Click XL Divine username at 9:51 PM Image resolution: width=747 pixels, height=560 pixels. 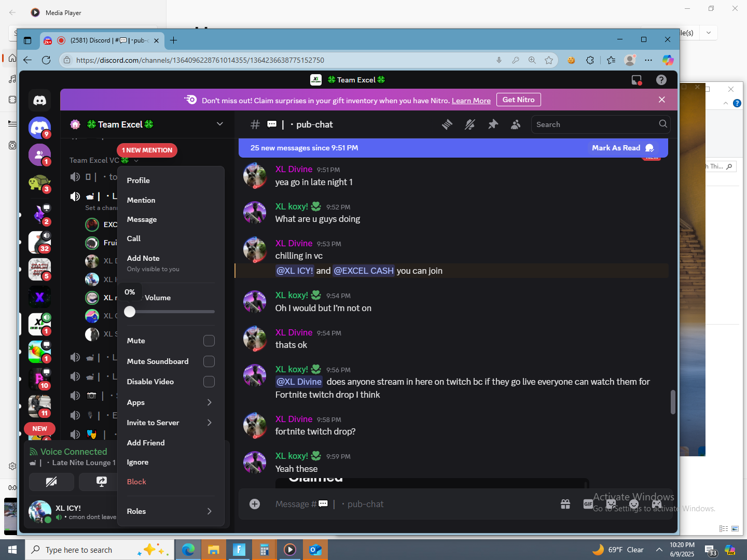click(x=294, y=169)
